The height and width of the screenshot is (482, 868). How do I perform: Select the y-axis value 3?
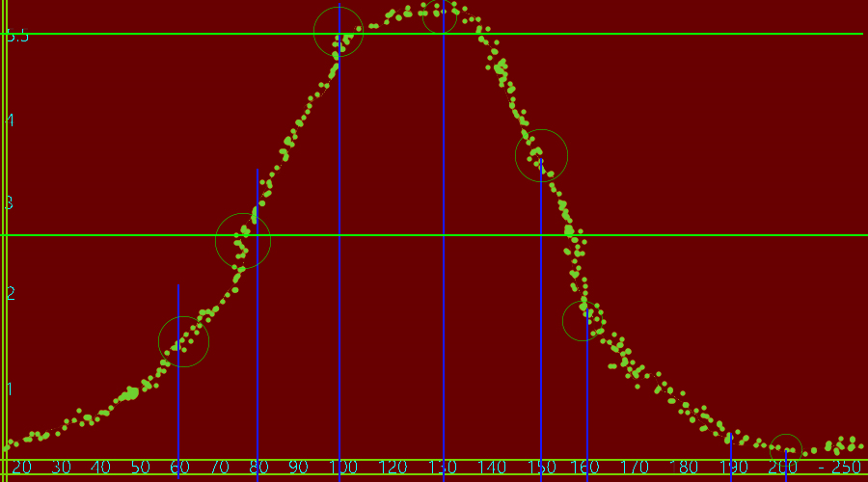pyautogui.click(x=9, y=203)
